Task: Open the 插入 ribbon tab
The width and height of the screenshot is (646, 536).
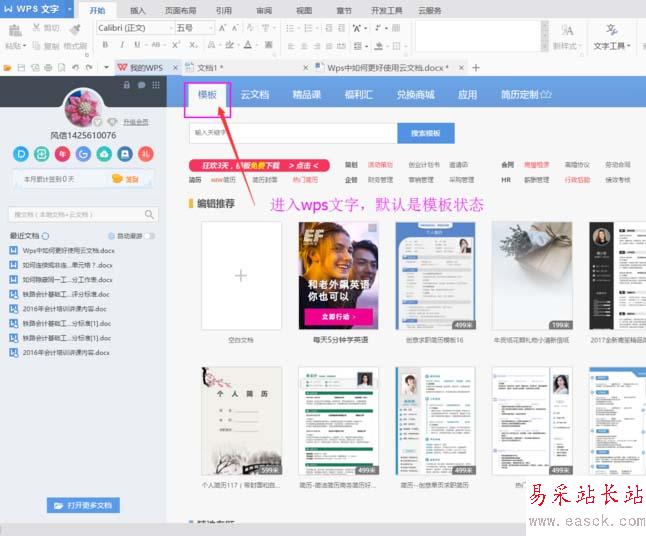Action: (138, 11)
